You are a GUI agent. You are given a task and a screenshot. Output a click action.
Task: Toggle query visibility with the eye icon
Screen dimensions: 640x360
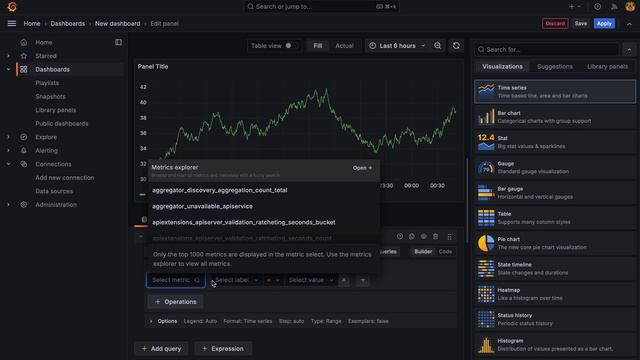click(x=424, y=236)
